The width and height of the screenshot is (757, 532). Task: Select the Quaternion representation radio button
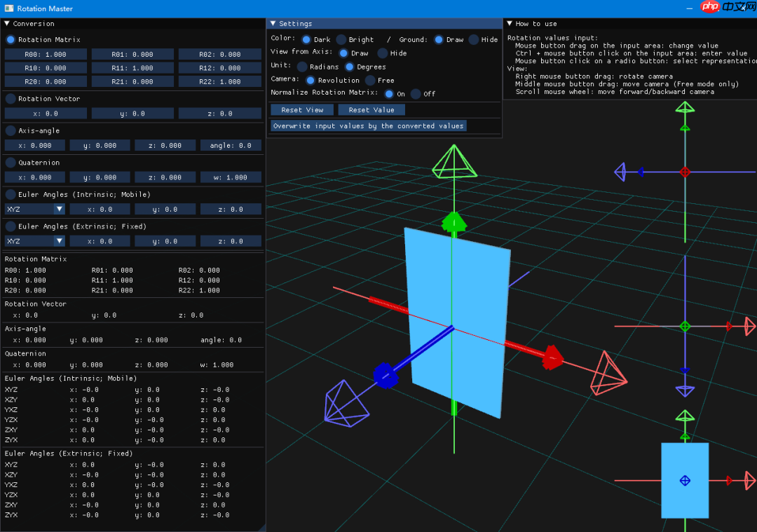coord(11,163)
